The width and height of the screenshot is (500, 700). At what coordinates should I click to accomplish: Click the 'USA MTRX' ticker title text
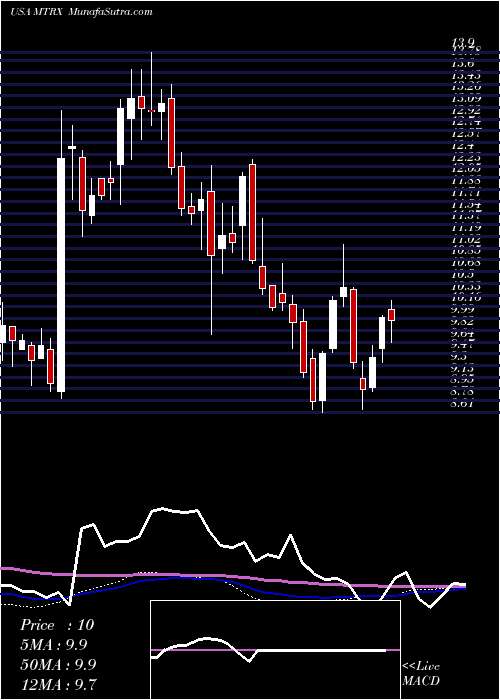point(37,12)
